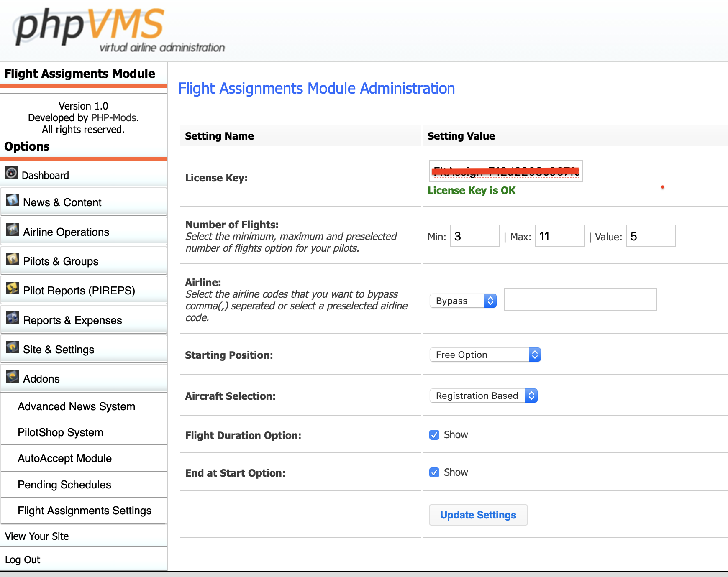Open Flight Assignments Settings addon
The height and width of the screenshot is (577, 728).
click(x=84, y=511)
